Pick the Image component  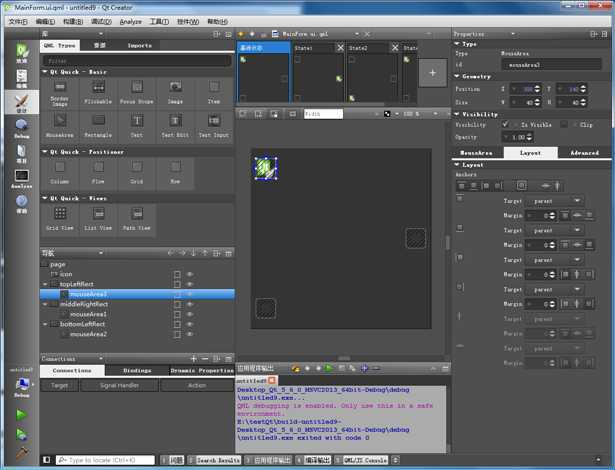click(175, 93)
